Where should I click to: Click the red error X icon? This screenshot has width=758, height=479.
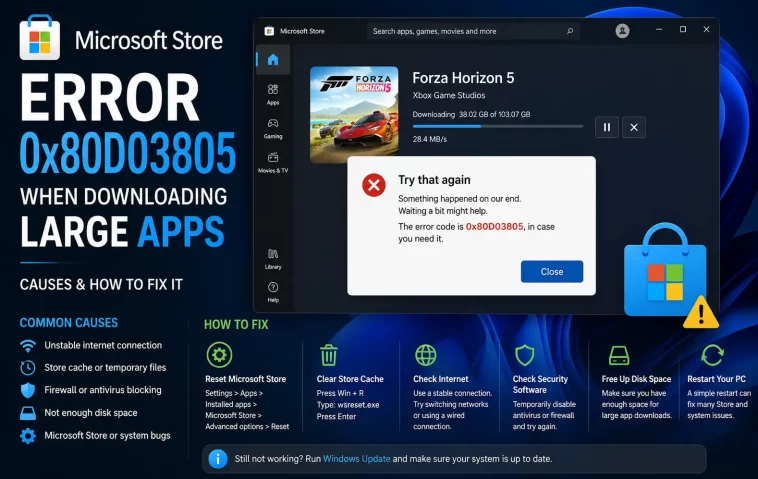click(374, 185)
